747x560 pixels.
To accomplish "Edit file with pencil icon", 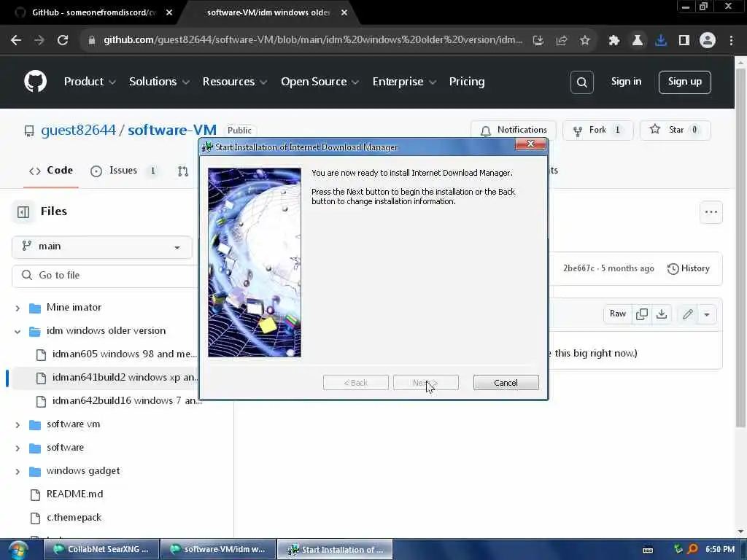I will coord(687,314).
